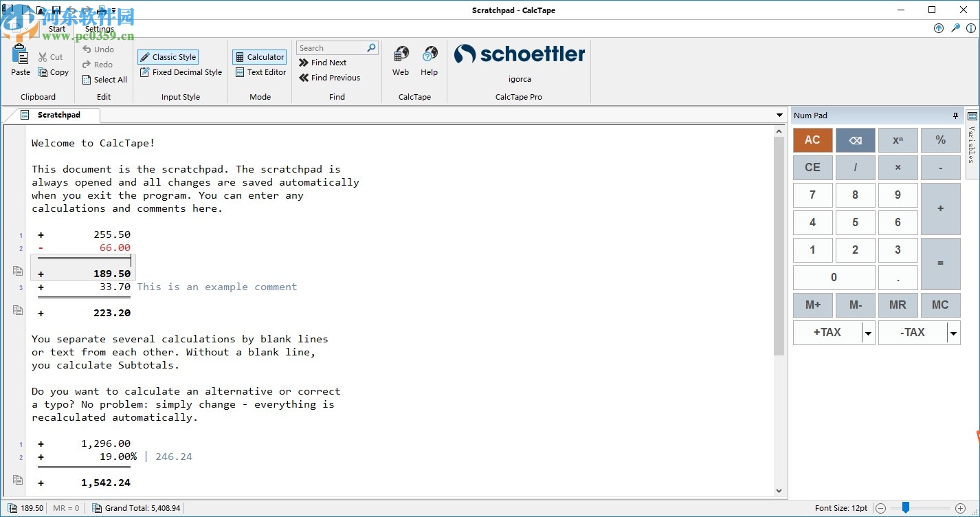Click the Copy icon in Clipboard group
The image size is (980, 517).
click(x=43, y=72)
